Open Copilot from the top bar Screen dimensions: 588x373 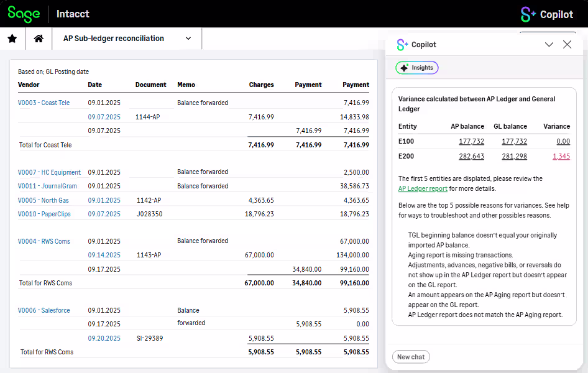tap(547, 14)
